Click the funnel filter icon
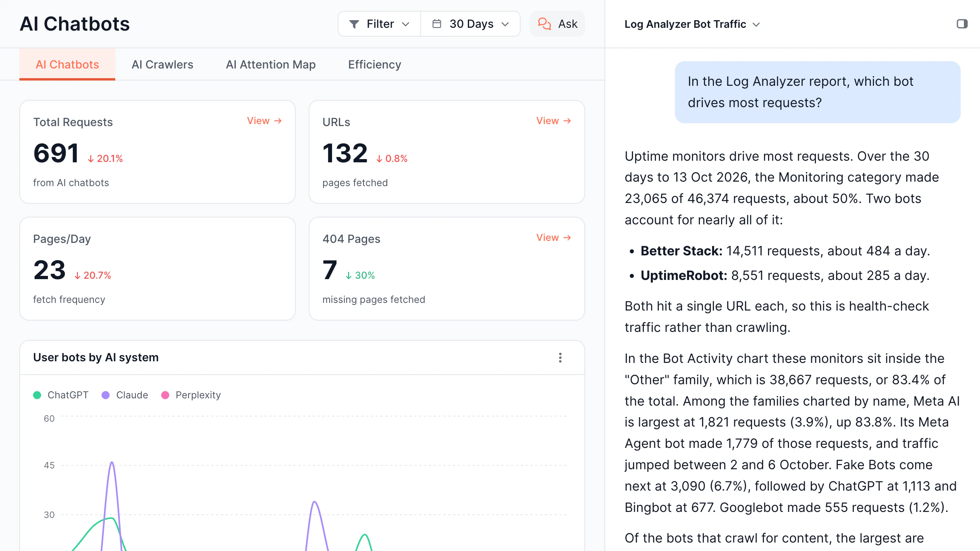Image resolution: width=980 pixels, height=551 pixels. tap(354, 24)
